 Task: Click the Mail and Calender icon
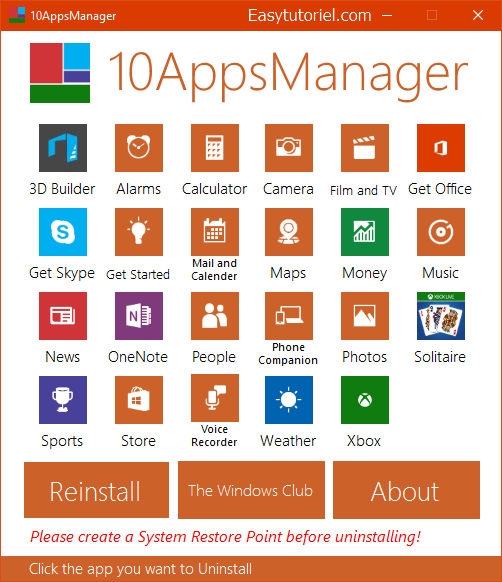click(215, 232)
